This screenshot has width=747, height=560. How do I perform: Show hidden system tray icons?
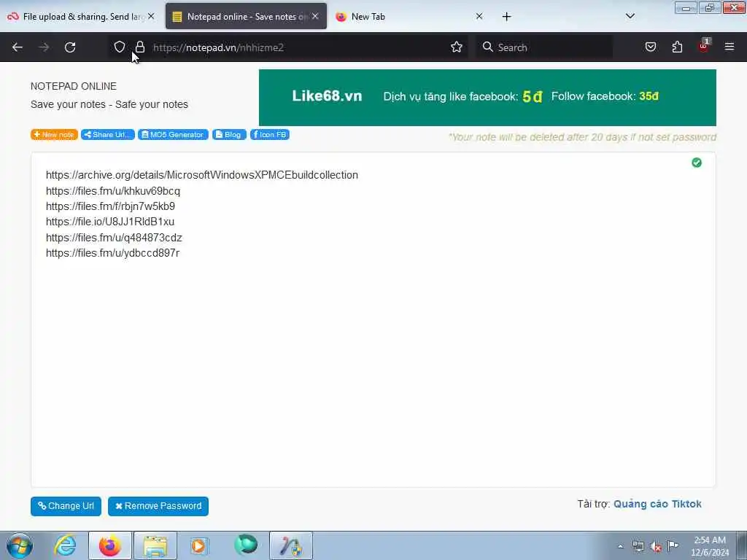tap(620, 546)
